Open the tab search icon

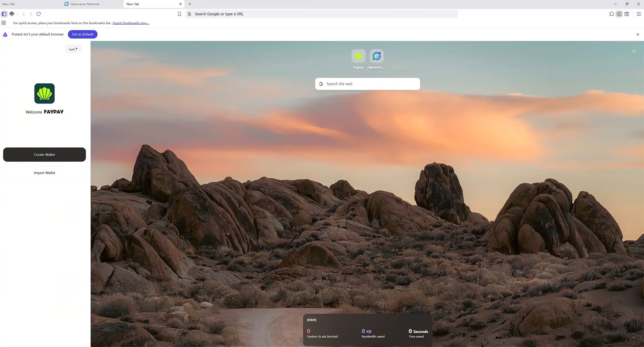coord(627,14)
